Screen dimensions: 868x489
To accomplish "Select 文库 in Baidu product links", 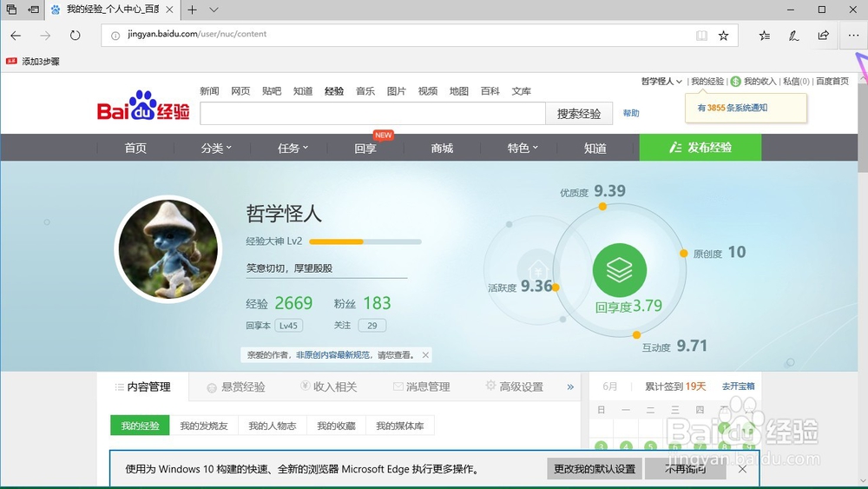I will [521, 91].
